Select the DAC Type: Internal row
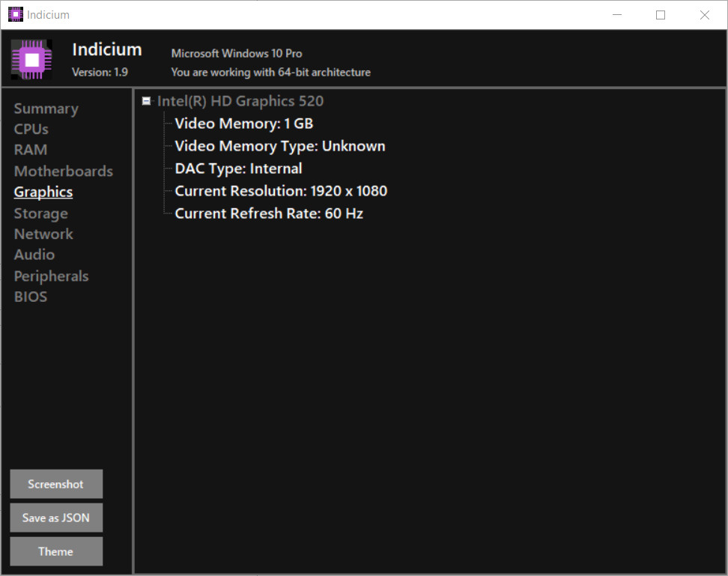Viewport: 728px width, 576px height. 238,169
